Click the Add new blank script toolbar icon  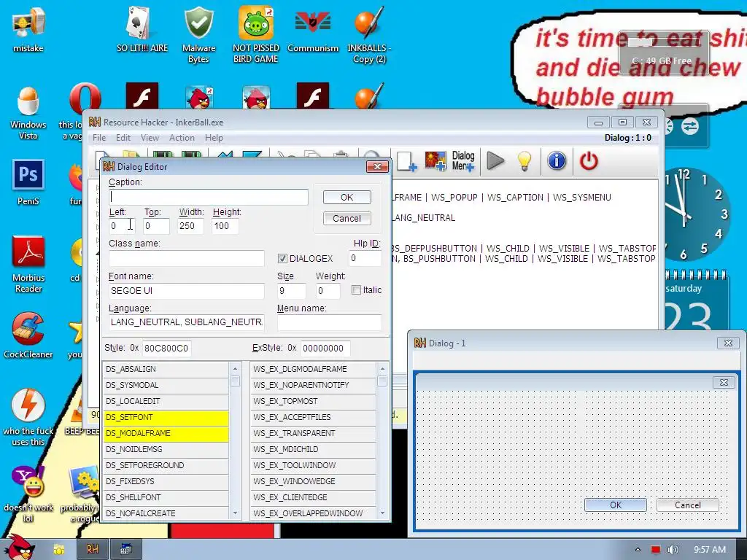[x=406, y=161]
